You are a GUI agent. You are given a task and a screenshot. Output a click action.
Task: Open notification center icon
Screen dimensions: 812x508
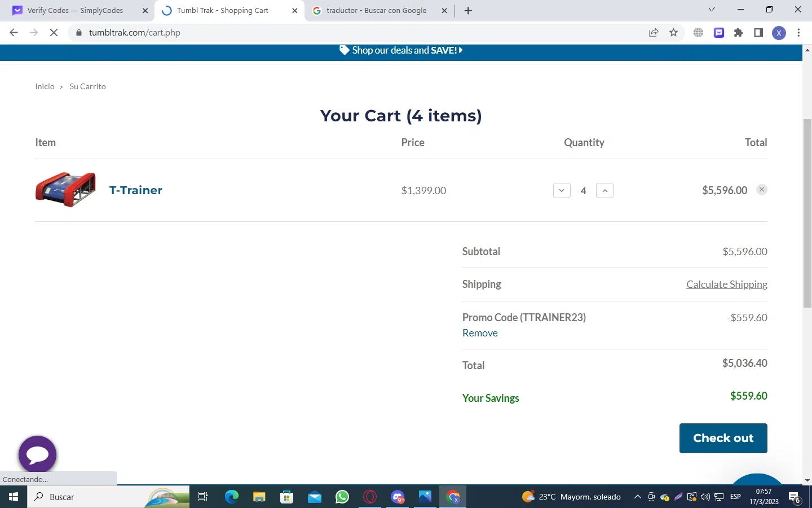coord(795,497)
